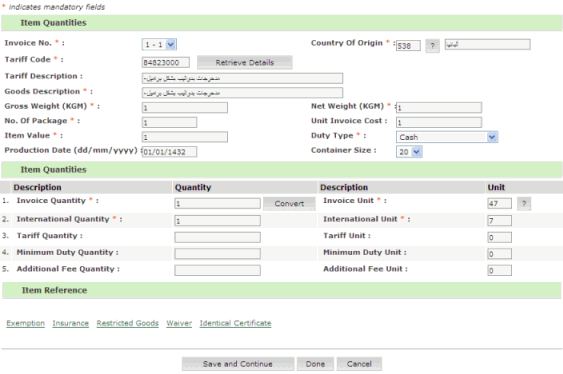Open the Insurance link
563x374 pixels.
coord(70,323)
